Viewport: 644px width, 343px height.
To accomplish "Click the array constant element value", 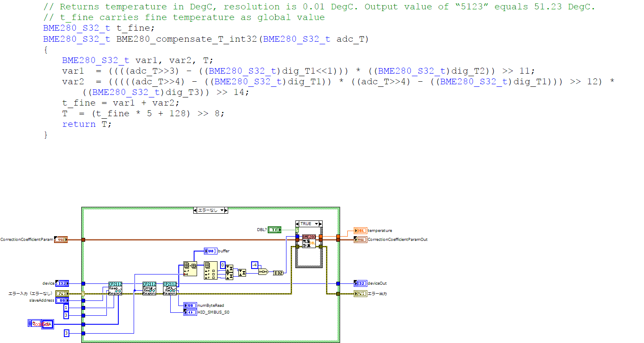I will [x=47, y=324].
